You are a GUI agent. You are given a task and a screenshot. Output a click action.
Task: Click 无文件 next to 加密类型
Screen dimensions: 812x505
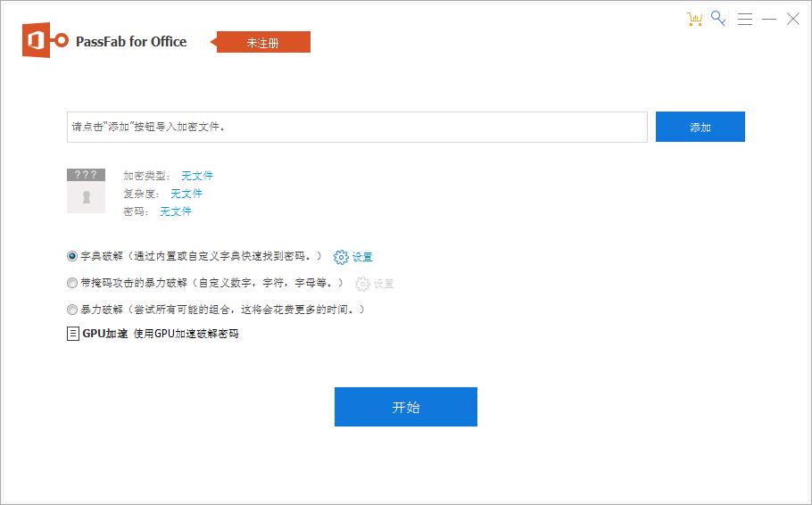(x=197, y=176)
